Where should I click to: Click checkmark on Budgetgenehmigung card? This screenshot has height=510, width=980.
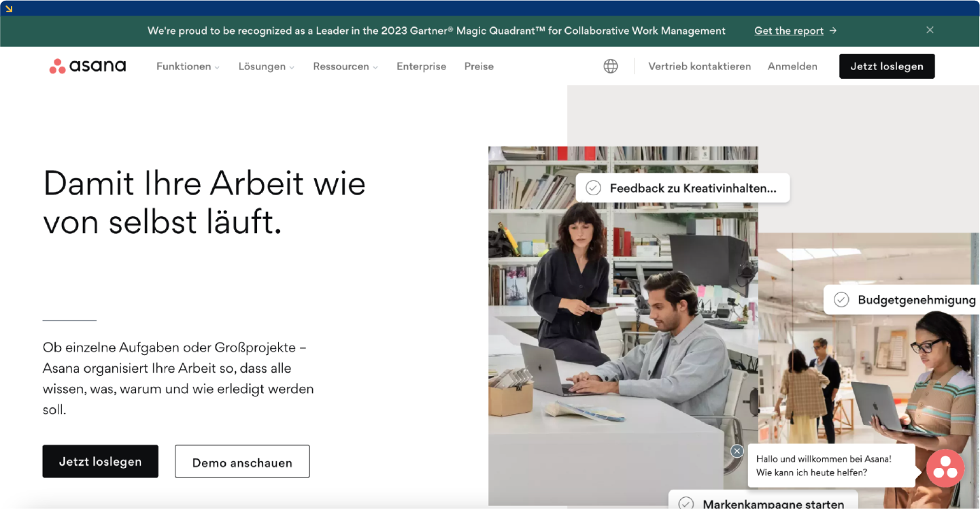[x=841, y=300]
